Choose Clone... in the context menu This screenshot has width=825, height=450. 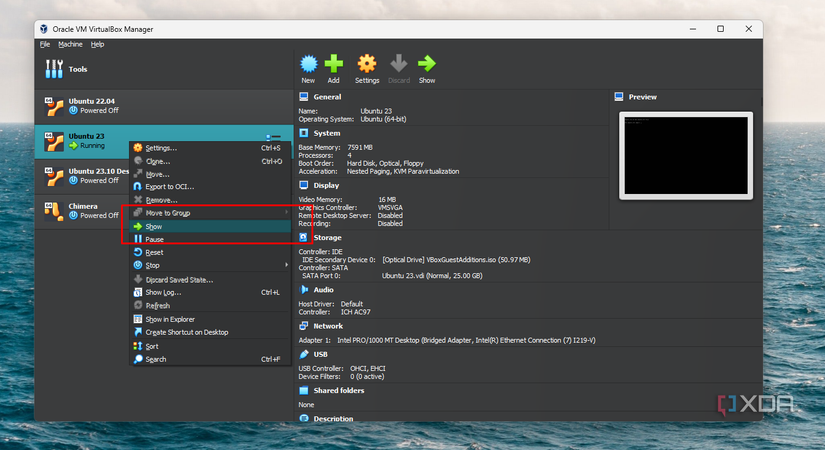(x=210, y=161)
